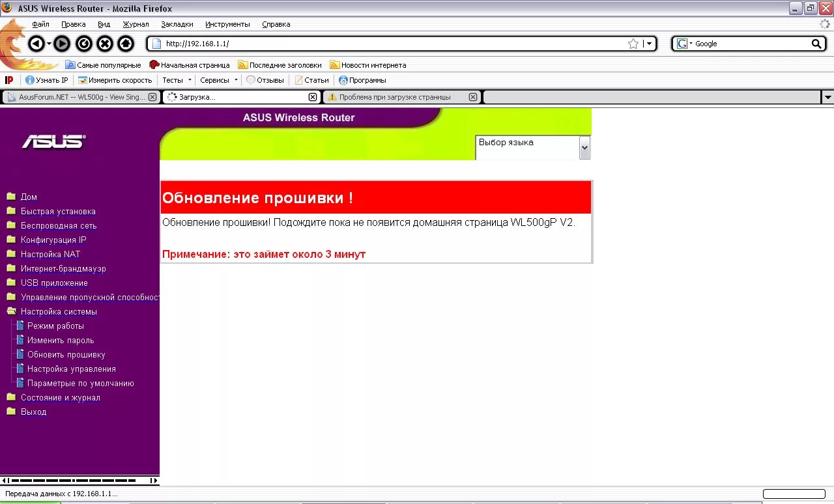Open the list all tabs dropdown
834x504 pixels.
pyautogui.click(x=827, y=97)
